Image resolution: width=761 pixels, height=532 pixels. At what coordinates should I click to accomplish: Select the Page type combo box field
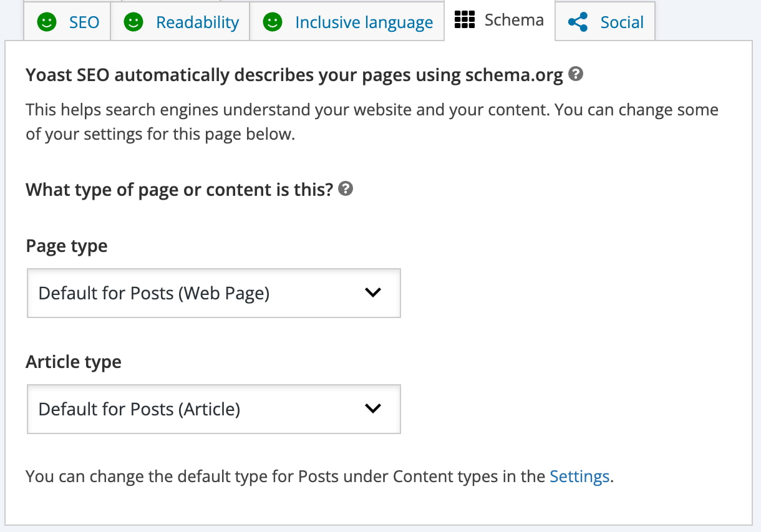(x=213, y=293)
